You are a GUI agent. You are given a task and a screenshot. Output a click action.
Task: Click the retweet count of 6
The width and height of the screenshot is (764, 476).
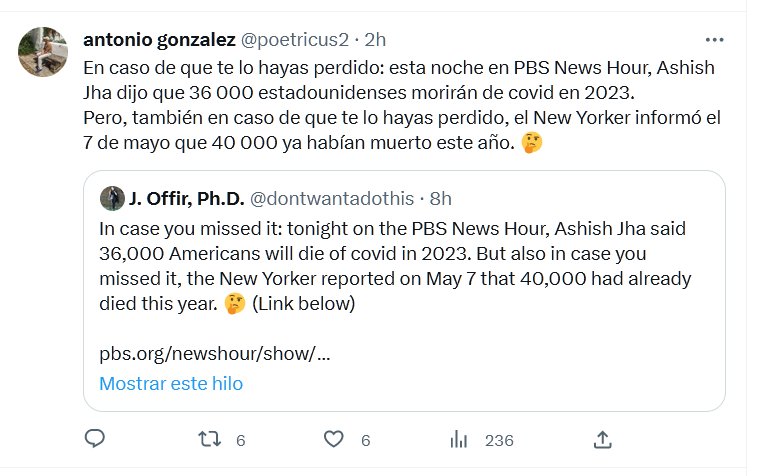tap(240, 440)
